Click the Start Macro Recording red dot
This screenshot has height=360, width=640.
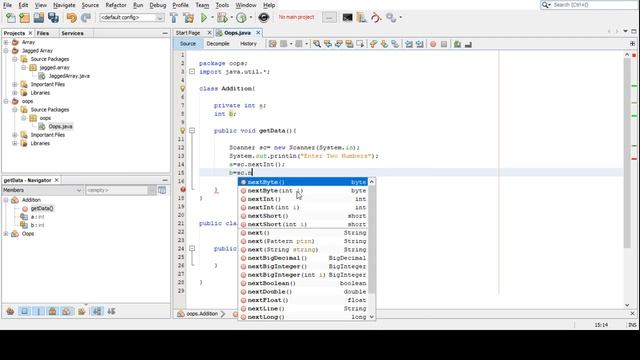point(433,44)
